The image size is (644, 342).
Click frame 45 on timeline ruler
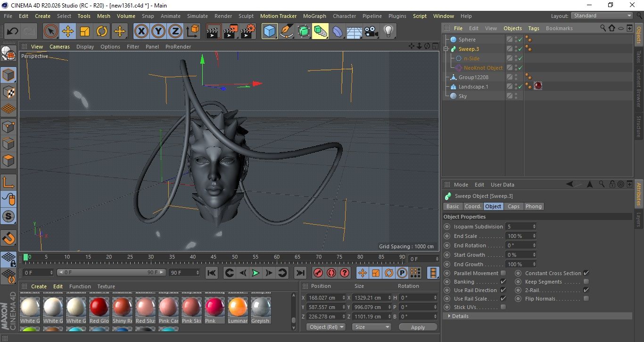click(x=214, y=257)
